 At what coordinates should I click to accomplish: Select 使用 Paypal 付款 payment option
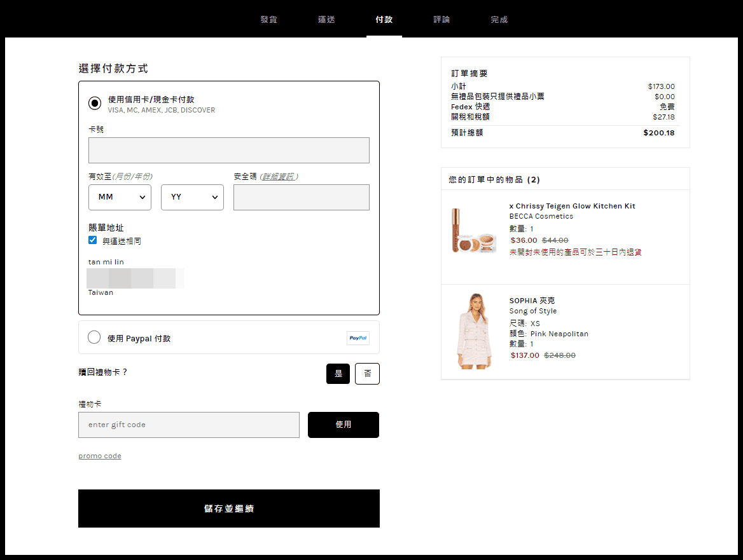(94, 337)
